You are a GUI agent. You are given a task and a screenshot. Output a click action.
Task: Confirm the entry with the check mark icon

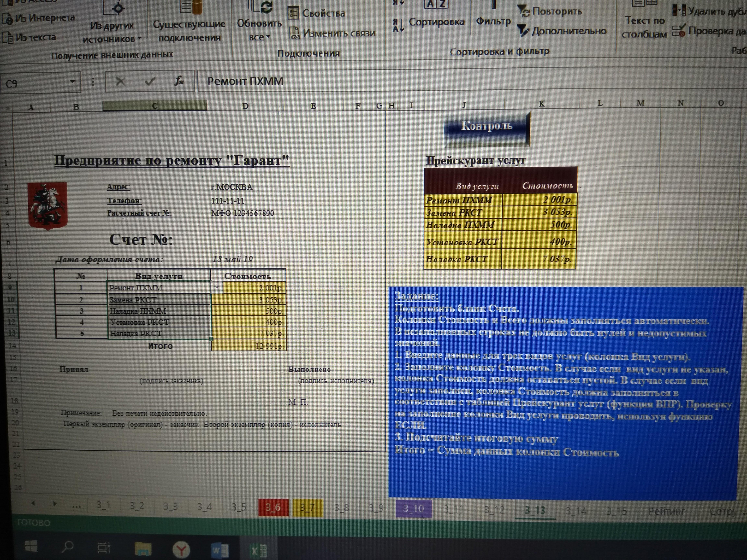click(x=150, y=81)
